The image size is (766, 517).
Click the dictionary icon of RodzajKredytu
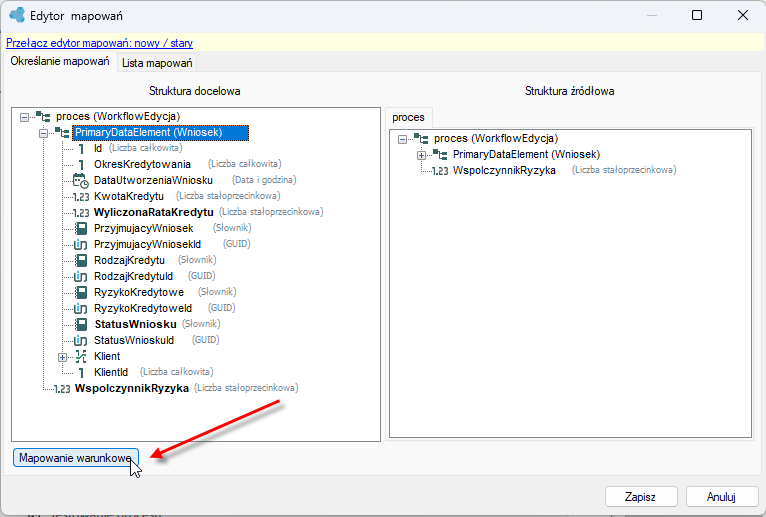click(x=81, y=260)
